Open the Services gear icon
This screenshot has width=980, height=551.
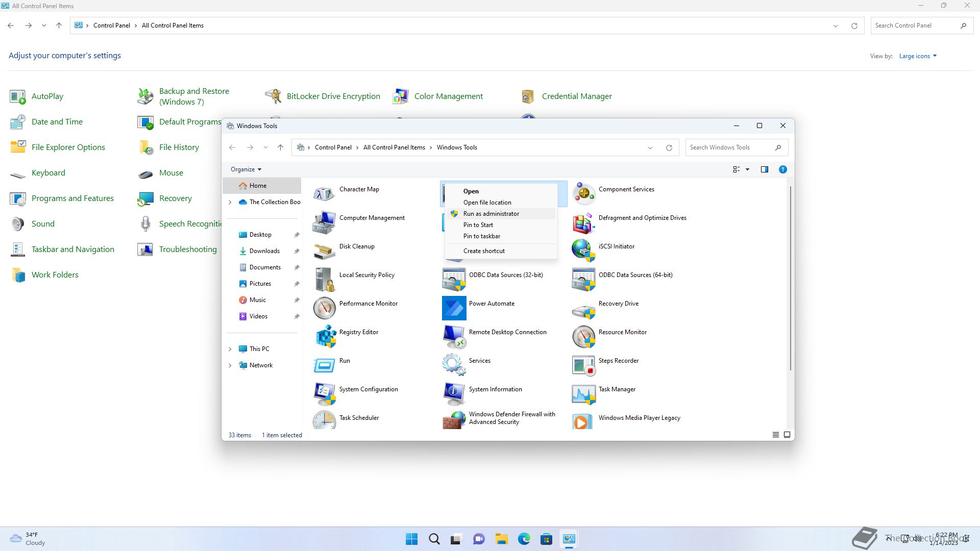454,365
